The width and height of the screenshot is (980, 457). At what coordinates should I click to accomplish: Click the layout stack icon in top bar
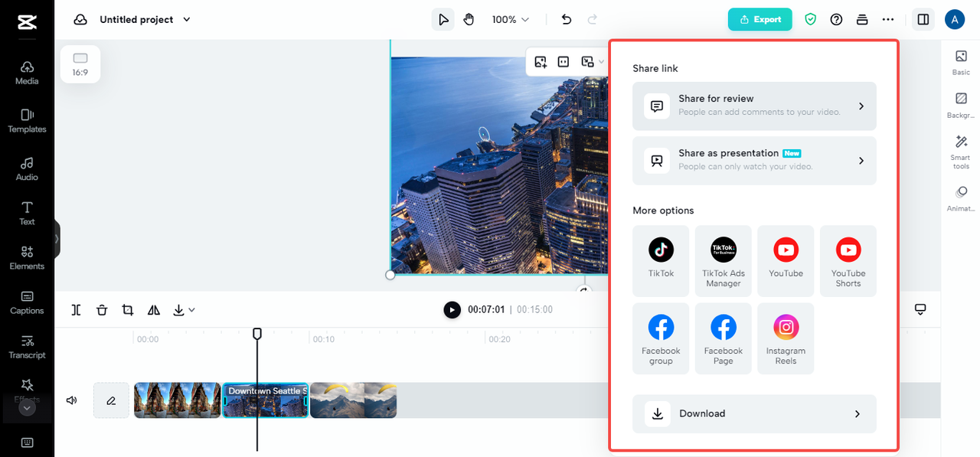[862, 19]
